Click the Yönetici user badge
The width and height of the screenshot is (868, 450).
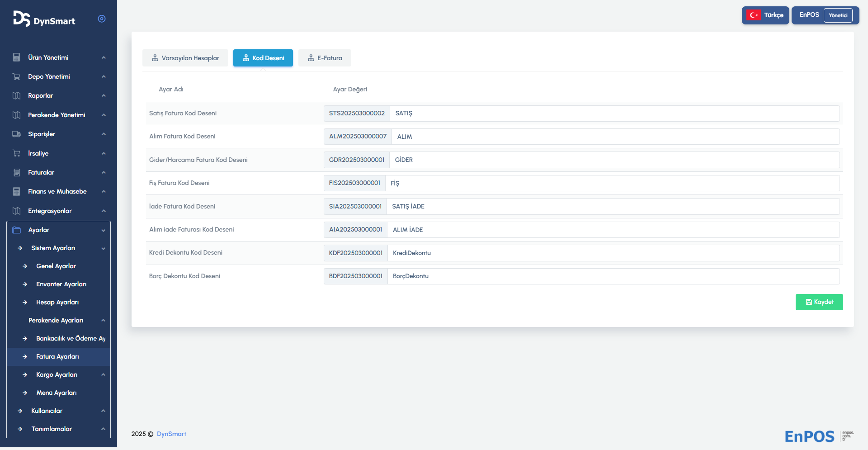pos(838,15)
